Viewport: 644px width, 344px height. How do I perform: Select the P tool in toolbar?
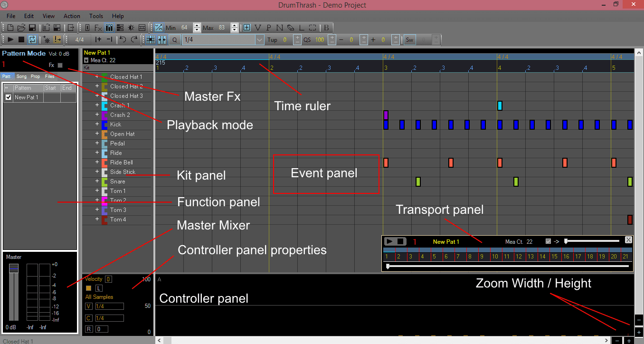tap(268, 28)
